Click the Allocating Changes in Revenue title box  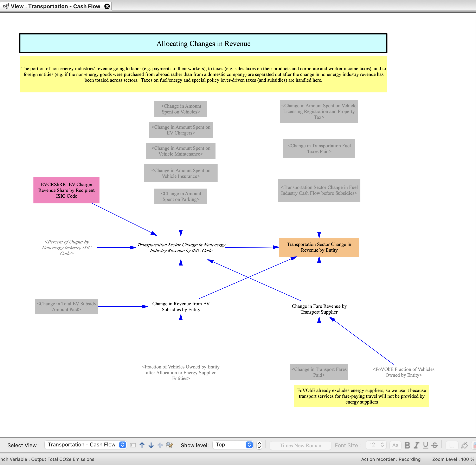203,43
